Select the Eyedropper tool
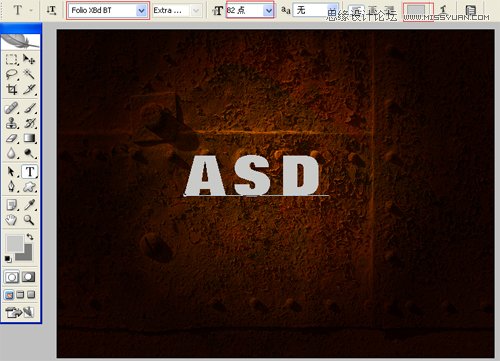Screen dimensions: 500x361 point(29,205)
